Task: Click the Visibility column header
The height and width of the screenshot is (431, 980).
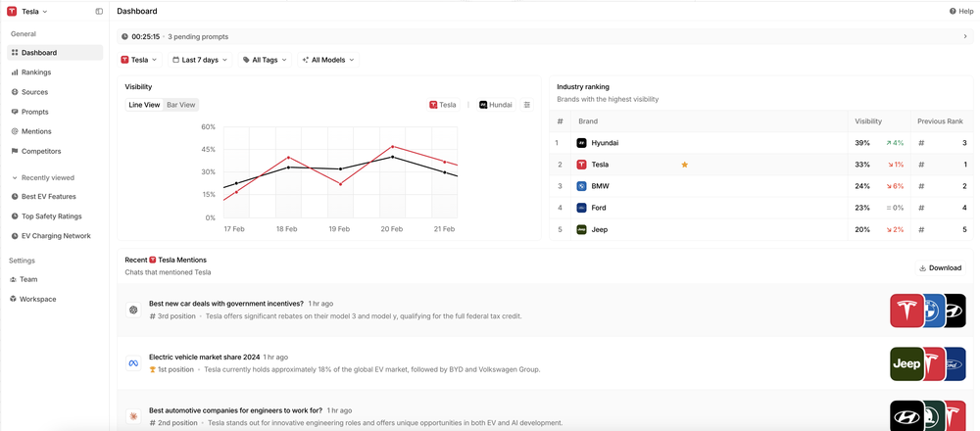Action: (x=868, y=121)
